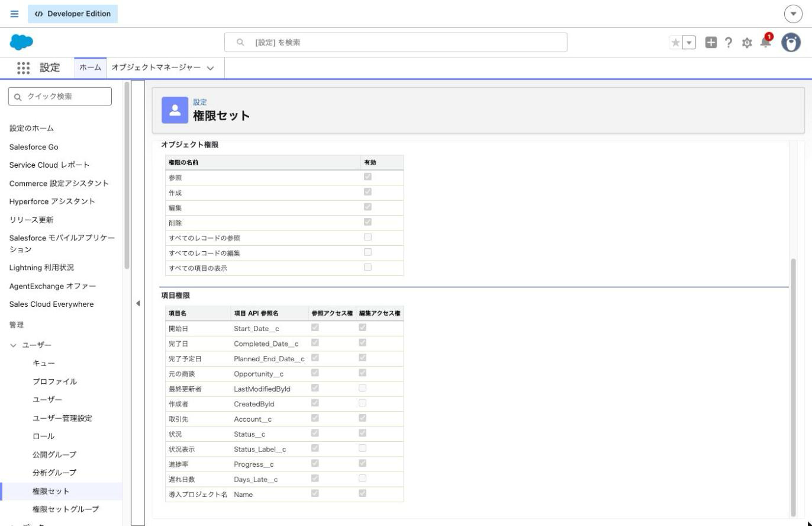Open the App Launcher dots grid
Viewport: 812px width, 526px height.
pos(24,68)
